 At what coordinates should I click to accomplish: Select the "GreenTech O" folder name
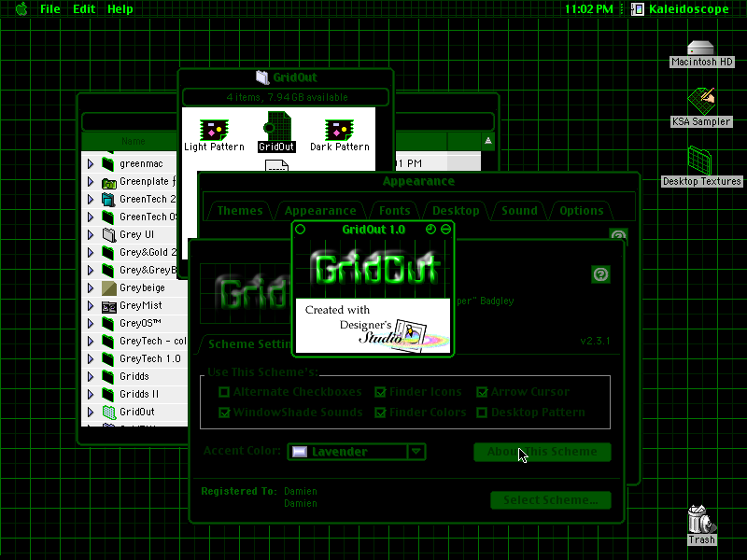click(x=148, y=217)
